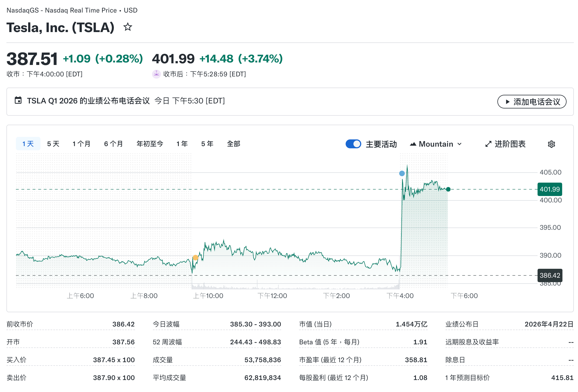578x392 pixels.
Task: Click the star icon to favorite TSLA
Action: 128,27
